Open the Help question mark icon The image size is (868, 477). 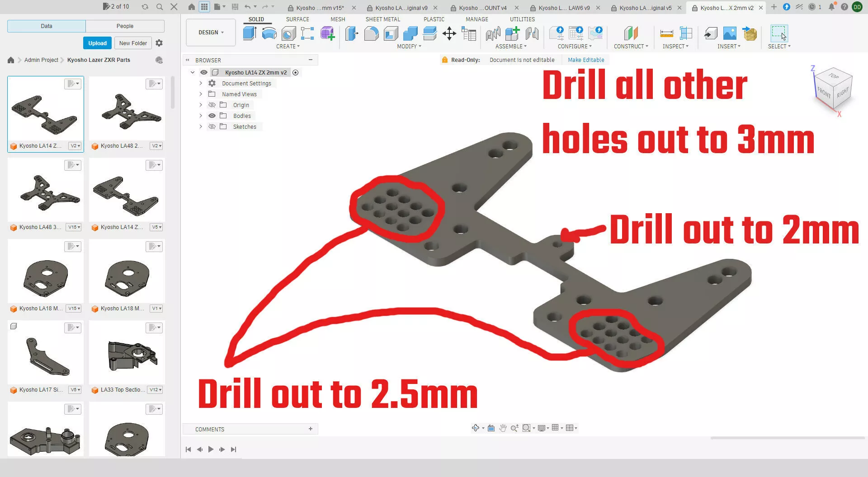[844, 7]
